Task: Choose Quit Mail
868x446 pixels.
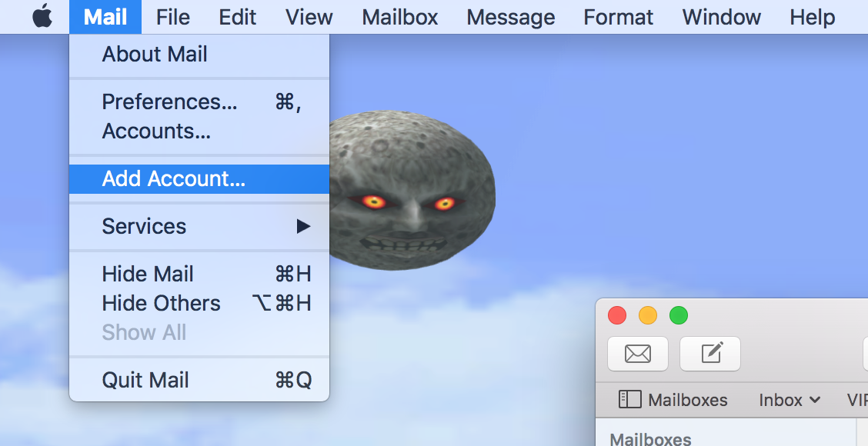Action: point(199,380)
